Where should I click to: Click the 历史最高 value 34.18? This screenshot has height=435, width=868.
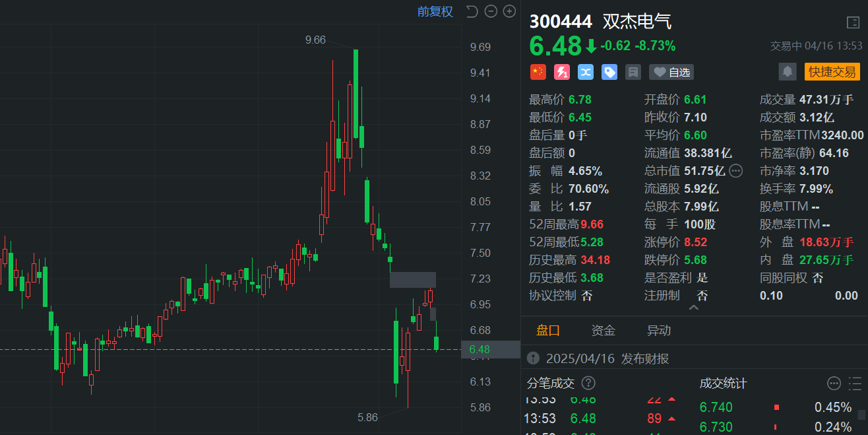click(x=596, y=260)
